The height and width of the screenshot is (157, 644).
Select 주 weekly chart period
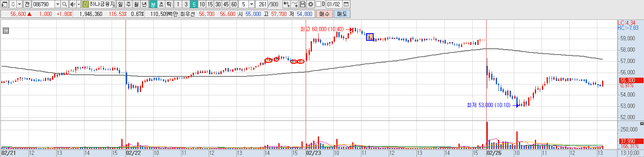[x=128, y=4]
